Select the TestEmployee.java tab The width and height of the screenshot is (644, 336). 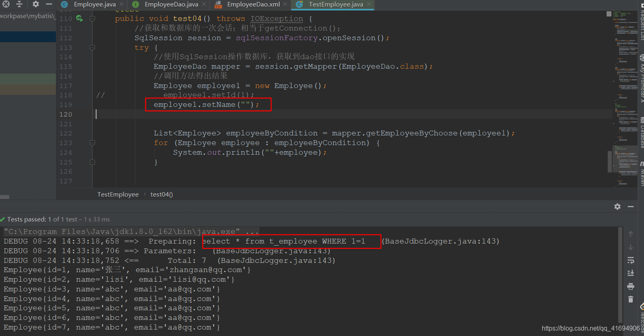[x=336, y=4]
